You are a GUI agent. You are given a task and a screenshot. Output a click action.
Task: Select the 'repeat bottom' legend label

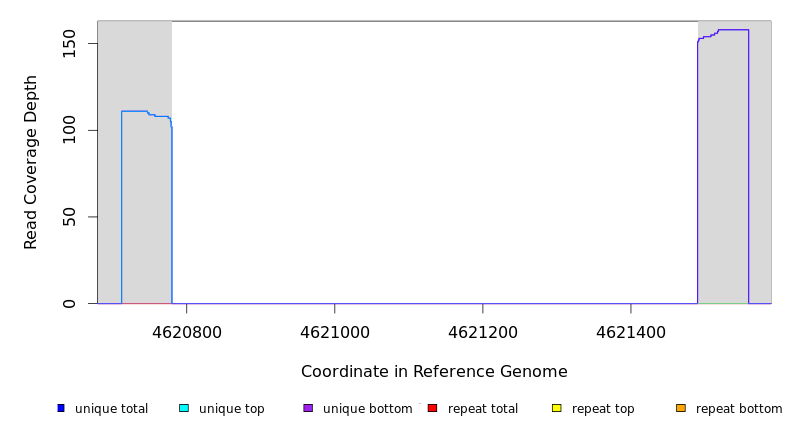tap(739, 409)
